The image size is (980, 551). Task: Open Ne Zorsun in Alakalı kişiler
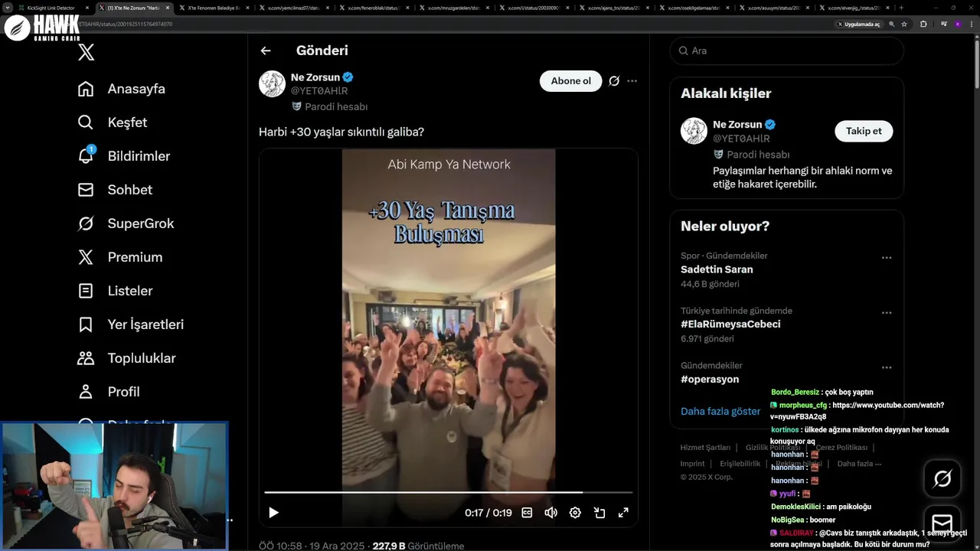click(737, 125)
